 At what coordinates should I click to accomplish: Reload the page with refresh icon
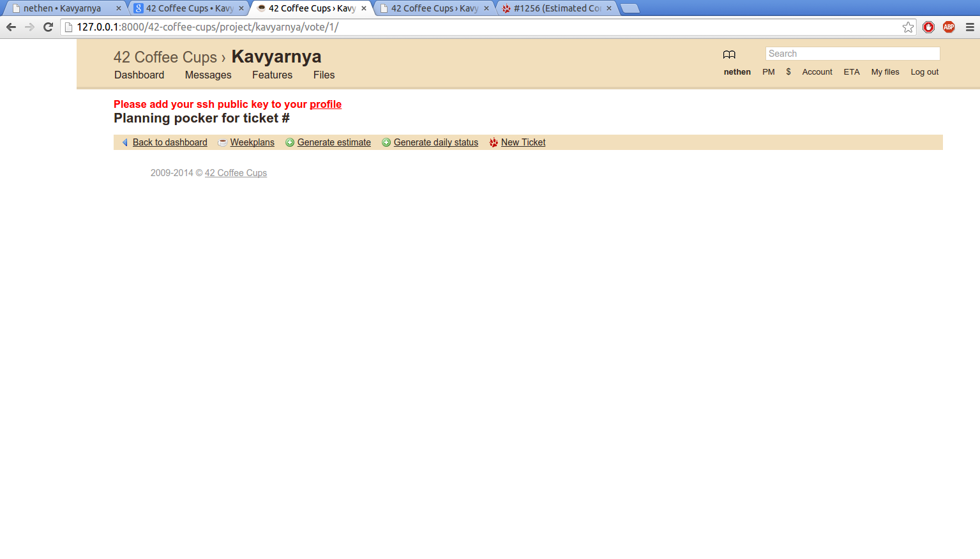click(48, 27)
